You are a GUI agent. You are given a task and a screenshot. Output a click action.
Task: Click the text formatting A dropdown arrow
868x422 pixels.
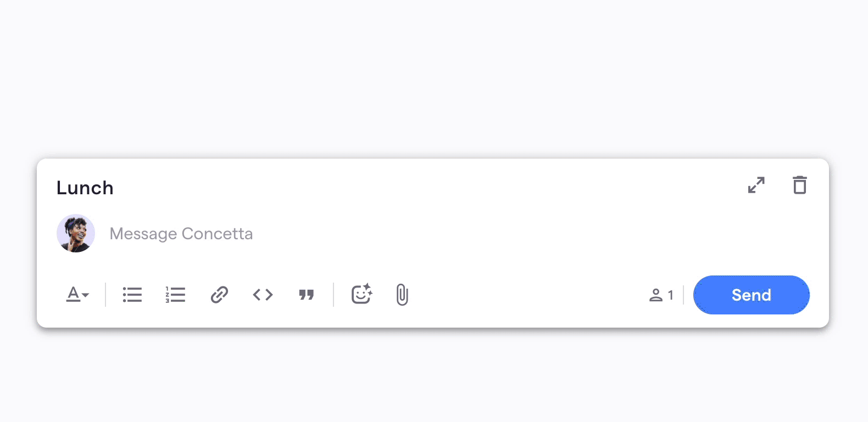click(x=84, y=297)
